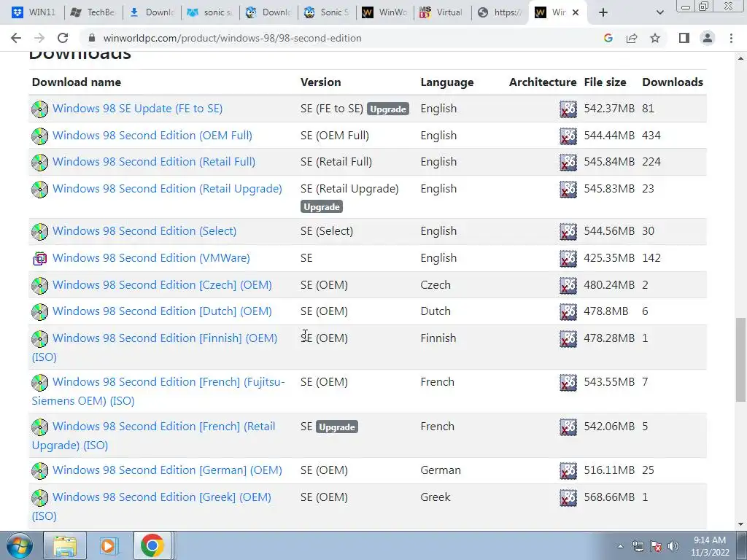Click x86 architecture icon in Czech row
The height and width of the screenshot is (560, 747).
568,286
